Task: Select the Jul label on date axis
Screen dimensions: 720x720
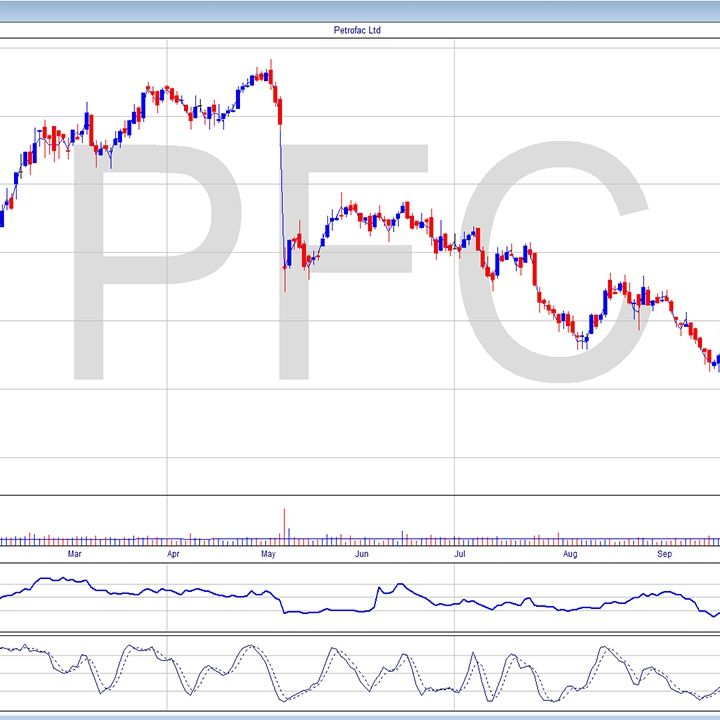Action: tap(460, 552)
